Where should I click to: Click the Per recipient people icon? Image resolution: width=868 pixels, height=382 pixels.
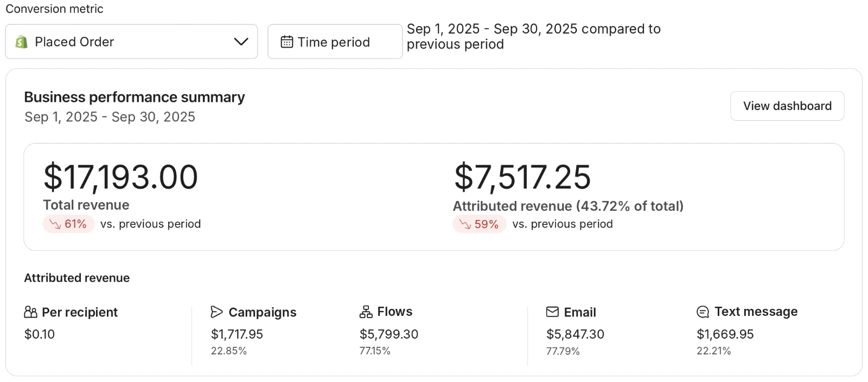[x=31, y=312]
